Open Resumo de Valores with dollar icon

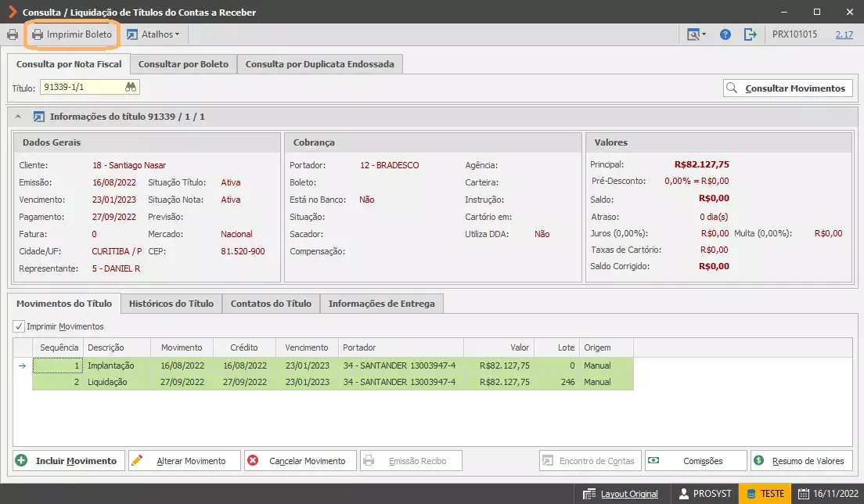pos(801,460)
